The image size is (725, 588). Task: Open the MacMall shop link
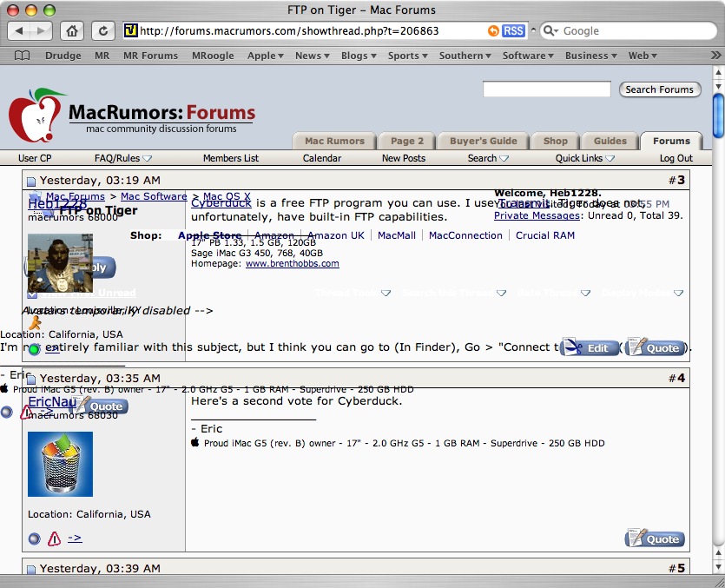[x=396, y=235]
